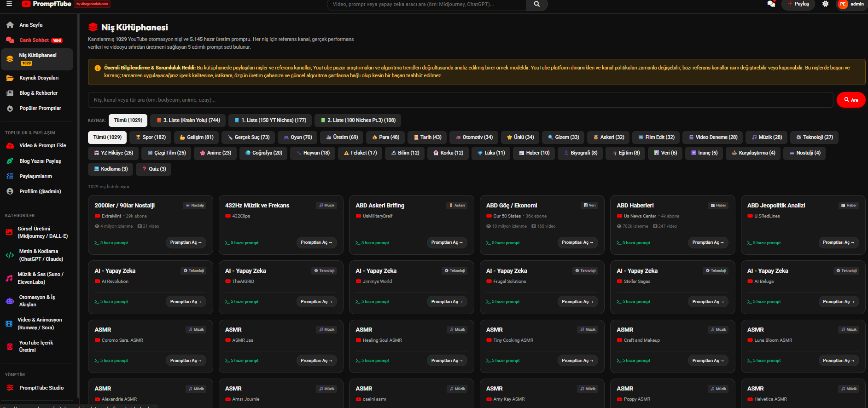Image resolution: width=868 pixels, height=408 pixels.
Task: Open prompts for 2000ler / 90lar Nostalji
Action: click(x=186, y=242)
